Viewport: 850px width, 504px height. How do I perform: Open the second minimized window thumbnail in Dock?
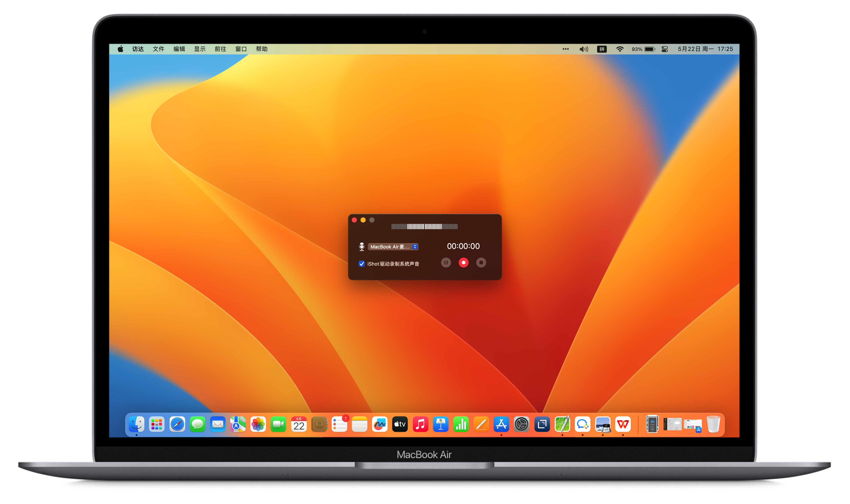click(x=672, y=424)
